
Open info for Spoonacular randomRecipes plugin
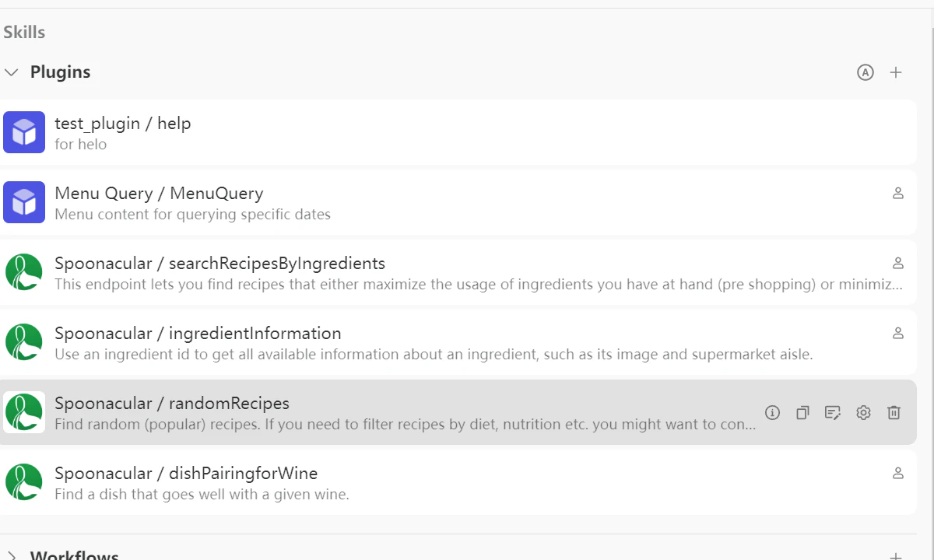click(772, 413)
